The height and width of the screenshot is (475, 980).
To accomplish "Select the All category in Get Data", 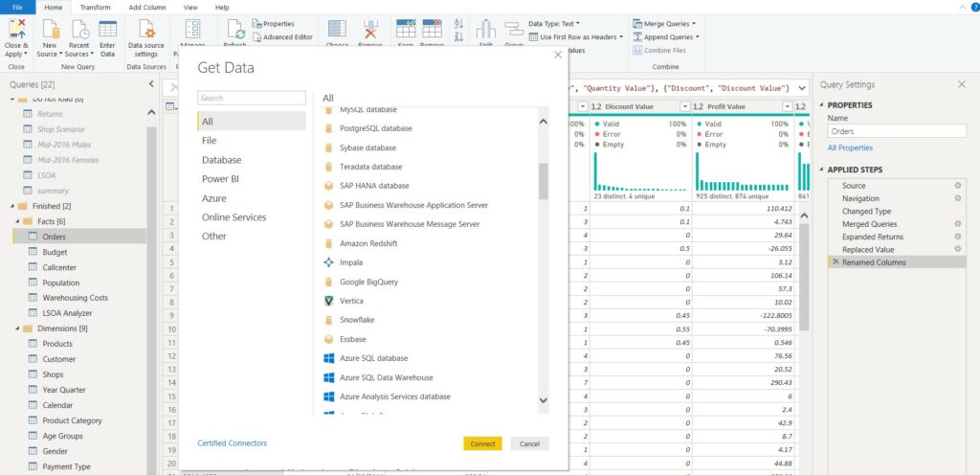I will click(252, 122).
